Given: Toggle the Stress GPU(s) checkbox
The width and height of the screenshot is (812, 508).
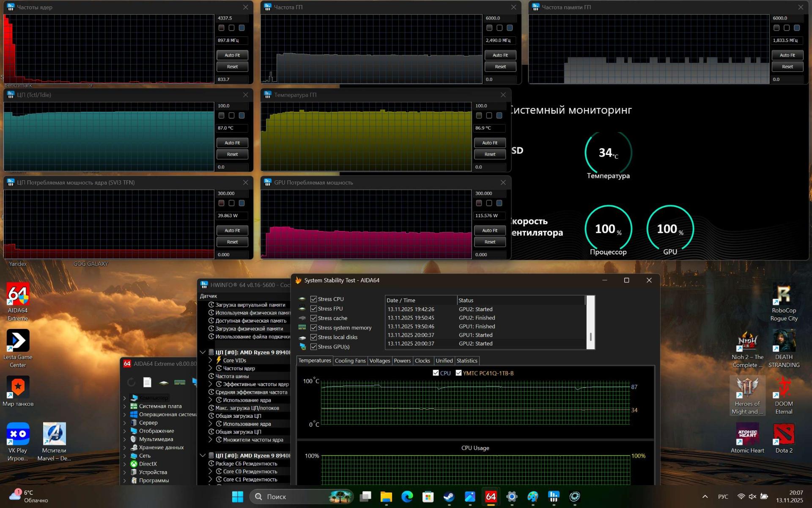Looking at the screenshot, I should coord(313,347).
